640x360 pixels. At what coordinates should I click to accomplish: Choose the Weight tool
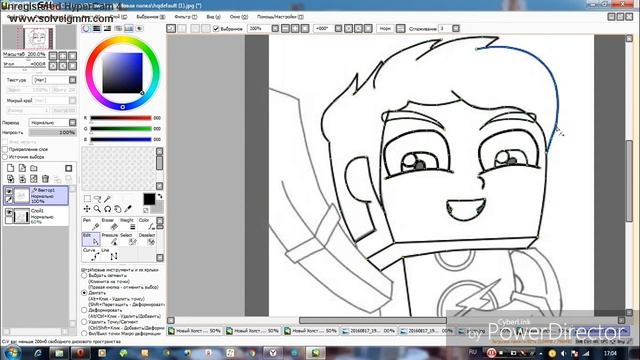(128, 224)
